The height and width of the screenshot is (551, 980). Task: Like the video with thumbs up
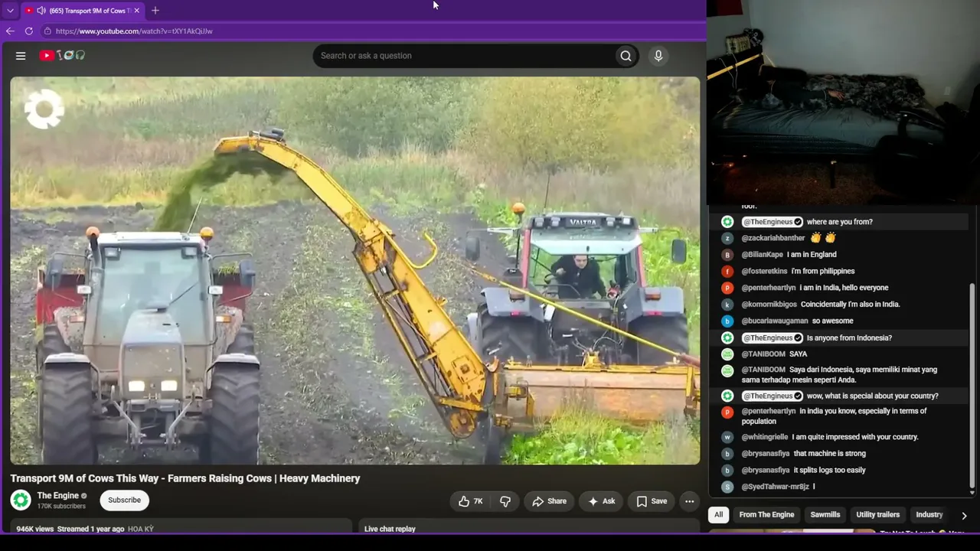coord(470,501)
